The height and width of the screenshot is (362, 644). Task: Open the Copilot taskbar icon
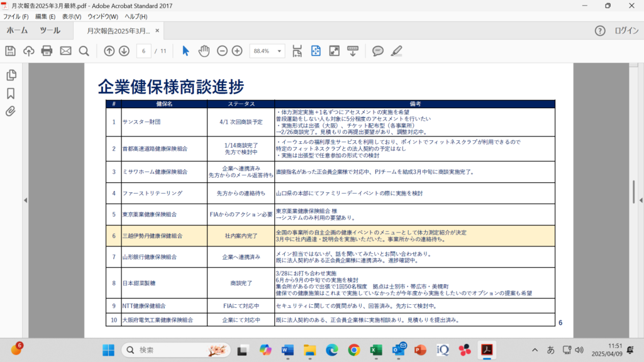[265, 350]
